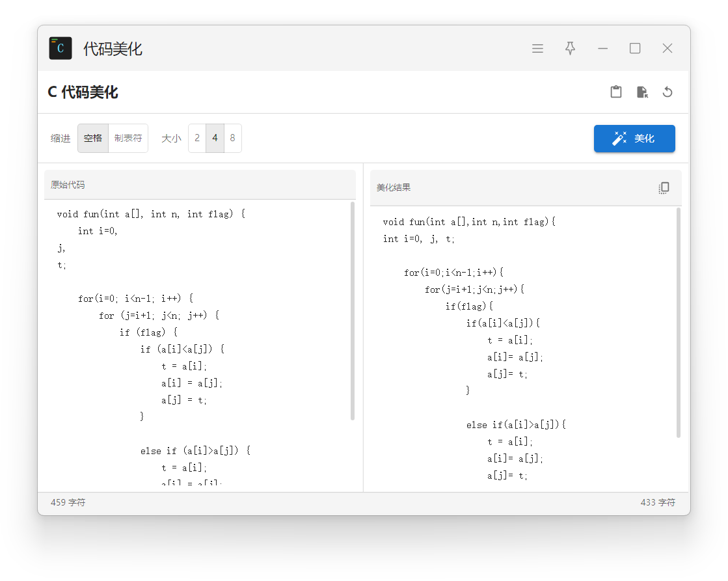Click the source code panel scrollbar

click(x=353, y=312)
